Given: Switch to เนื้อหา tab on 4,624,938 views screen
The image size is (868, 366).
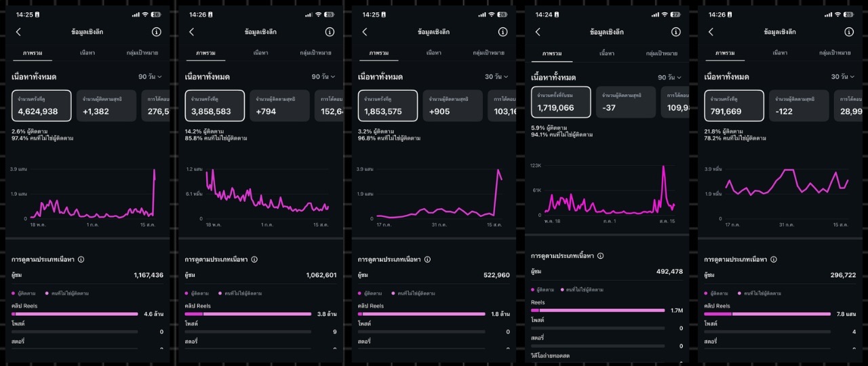Looking at the screenshot, I should point(87,52).
